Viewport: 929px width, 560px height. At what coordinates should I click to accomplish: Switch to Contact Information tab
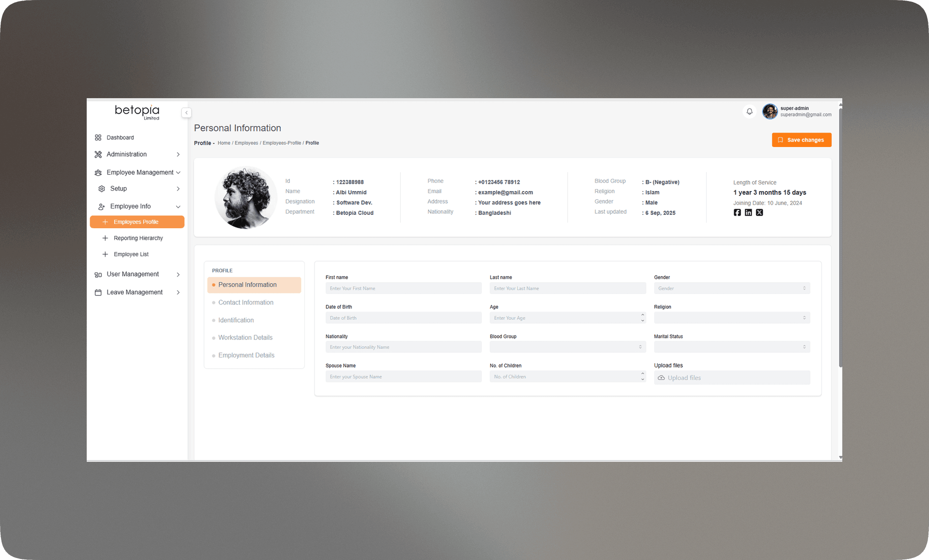[246, 303]
